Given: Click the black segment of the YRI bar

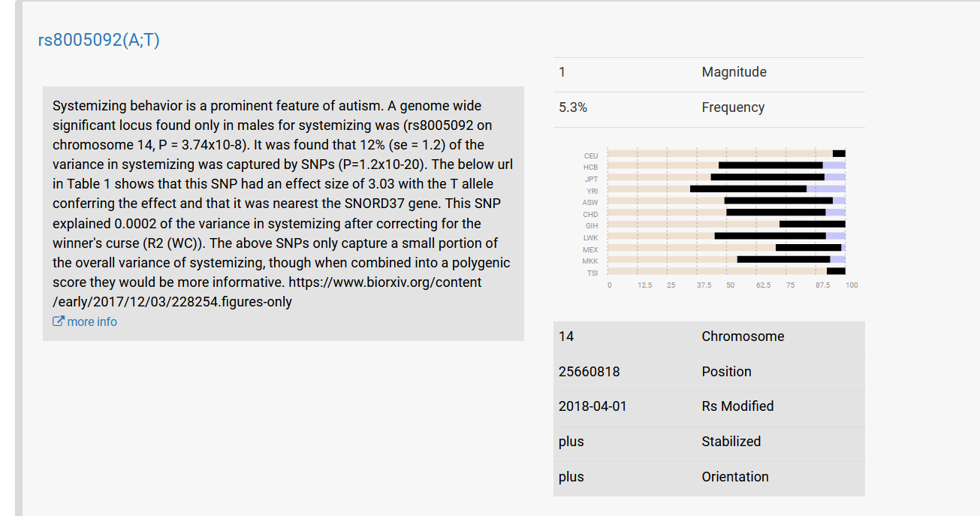Looking at the screenshot, I should tap(748, 189).
